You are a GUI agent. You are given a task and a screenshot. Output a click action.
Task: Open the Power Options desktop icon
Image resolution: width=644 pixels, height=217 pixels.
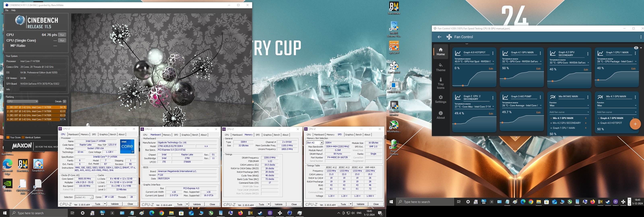394,147
